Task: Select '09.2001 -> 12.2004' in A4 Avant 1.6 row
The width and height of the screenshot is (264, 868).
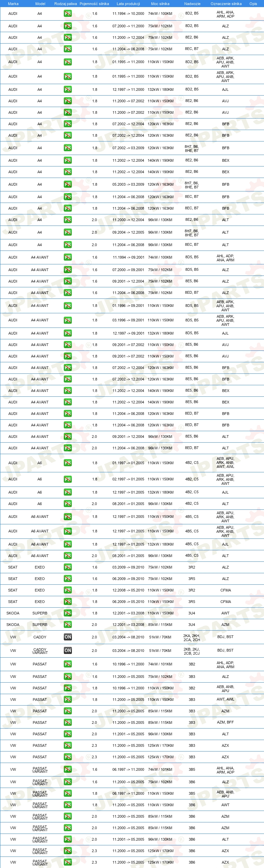Action: pos(128,281)
